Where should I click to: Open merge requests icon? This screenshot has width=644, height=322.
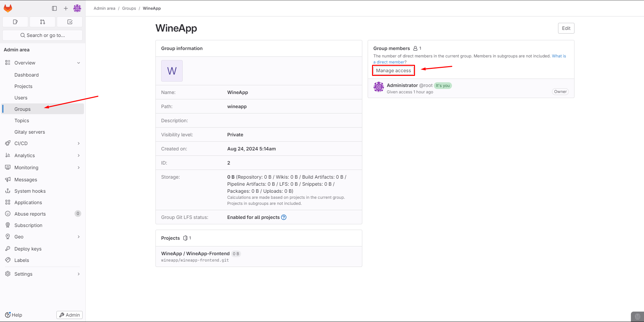click(43, 22)
